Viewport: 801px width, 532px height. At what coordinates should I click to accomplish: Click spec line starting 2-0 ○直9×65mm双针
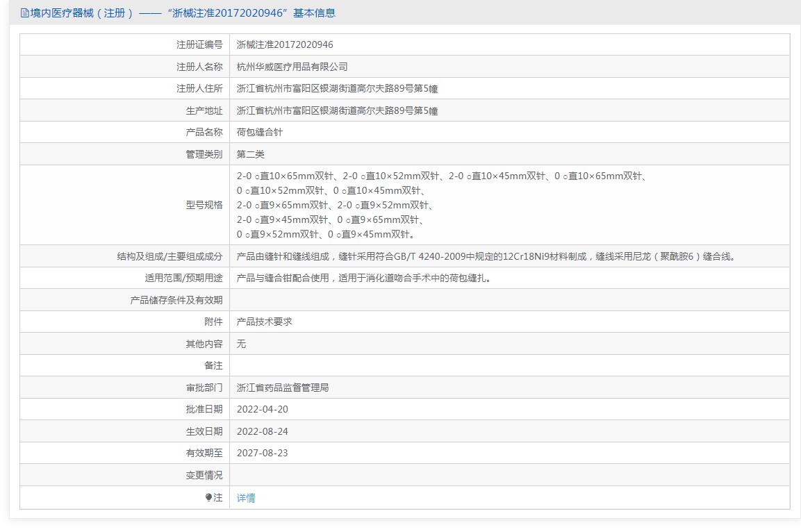click(x=335, y=206)
